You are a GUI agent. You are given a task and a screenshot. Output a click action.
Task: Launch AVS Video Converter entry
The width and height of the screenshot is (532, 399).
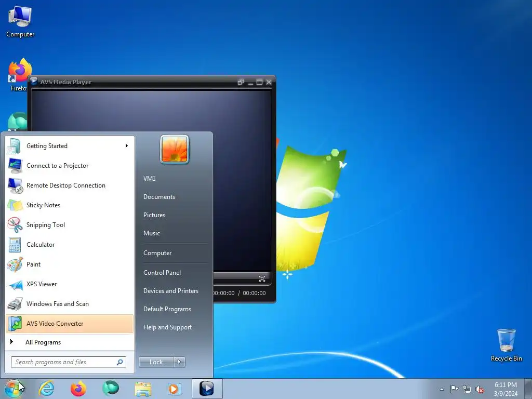click(x=70, y=323)
